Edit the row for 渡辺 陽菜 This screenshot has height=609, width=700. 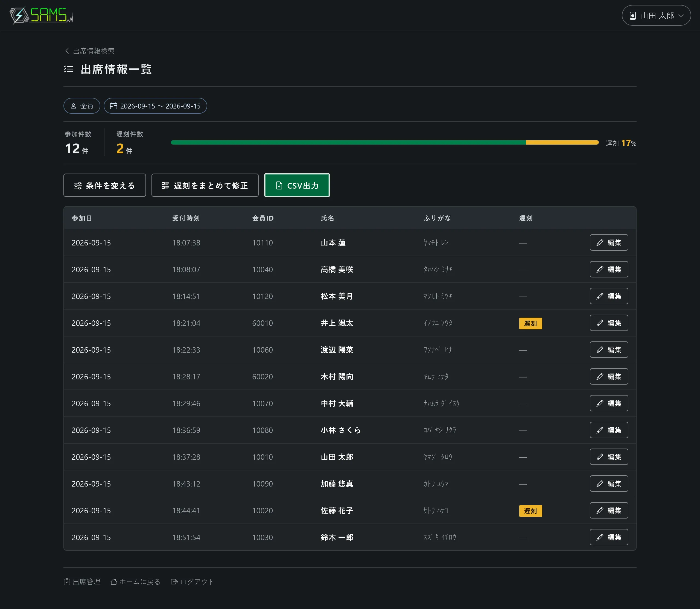pyautogui.click(x=609, y=350)
